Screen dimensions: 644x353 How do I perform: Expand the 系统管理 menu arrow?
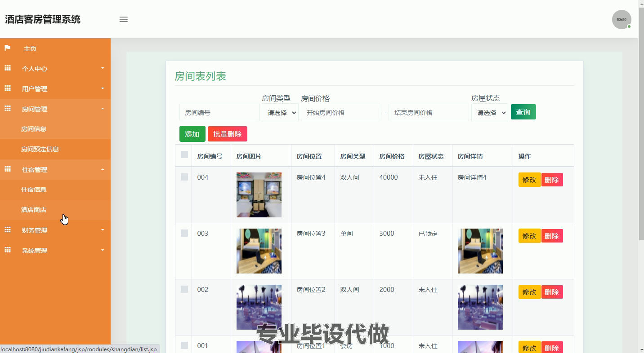[x=103, y=250]
